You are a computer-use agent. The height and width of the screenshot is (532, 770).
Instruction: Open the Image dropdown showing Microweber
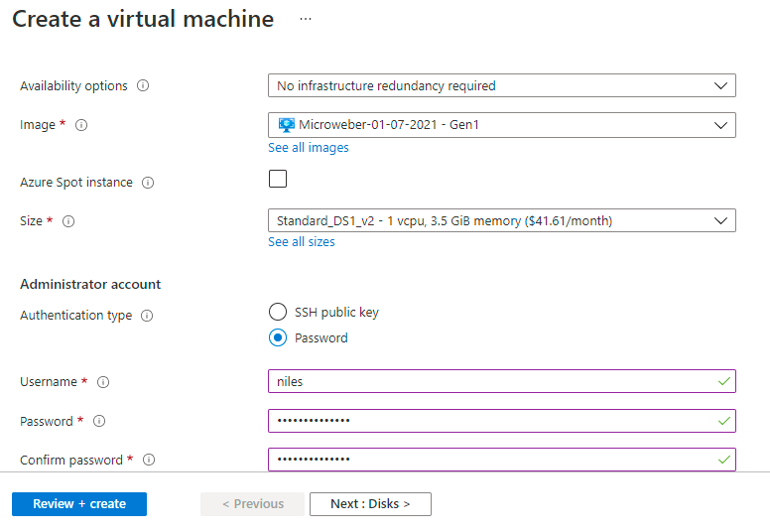pos(501,125)
